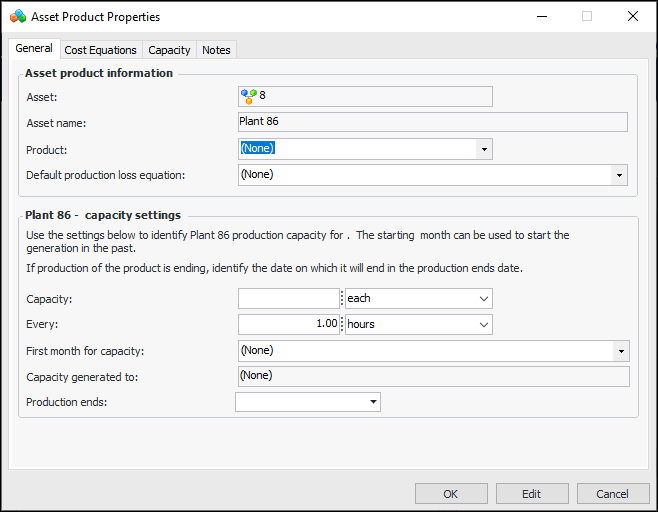
Task: Click the Asset name field 'Plant 86'
Action: pyautogui.click(x=432, y=122)
